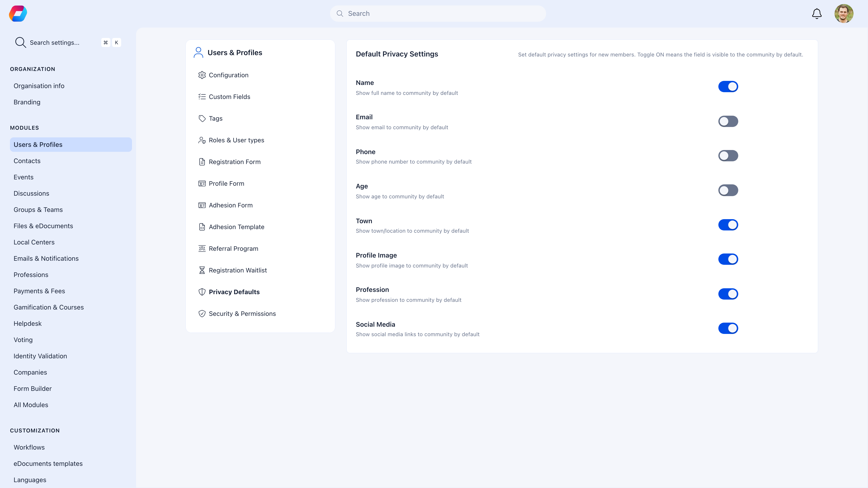Click the app logo in top-left corner

tap(18, 14)
